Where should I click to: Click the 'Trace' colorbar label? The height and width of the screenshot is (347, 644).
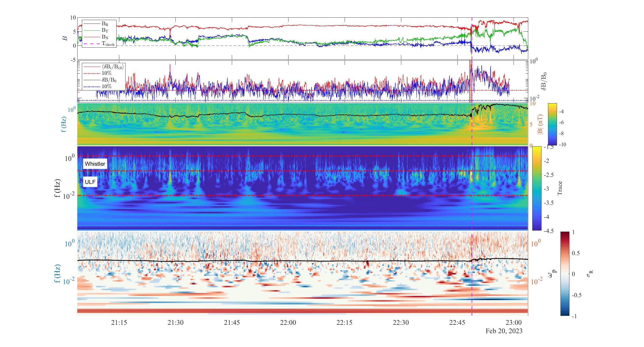pos(560,188)
